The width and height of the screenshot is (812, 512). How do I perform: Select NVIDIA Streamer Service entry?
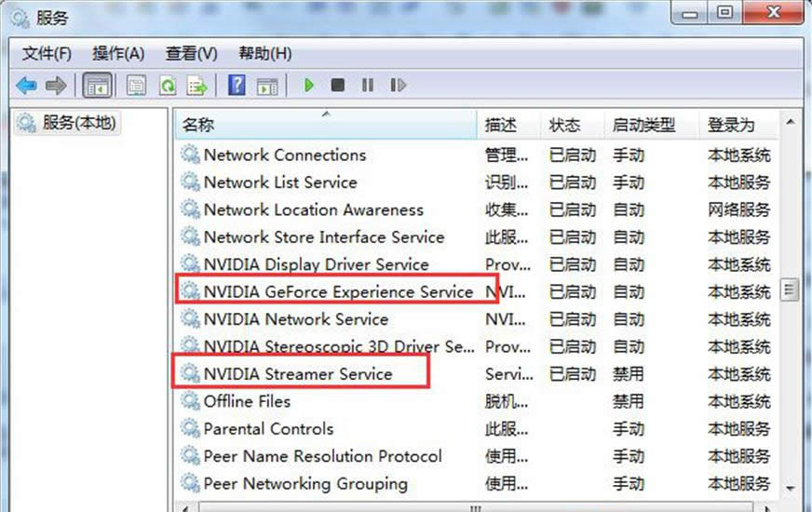point(298,374)
